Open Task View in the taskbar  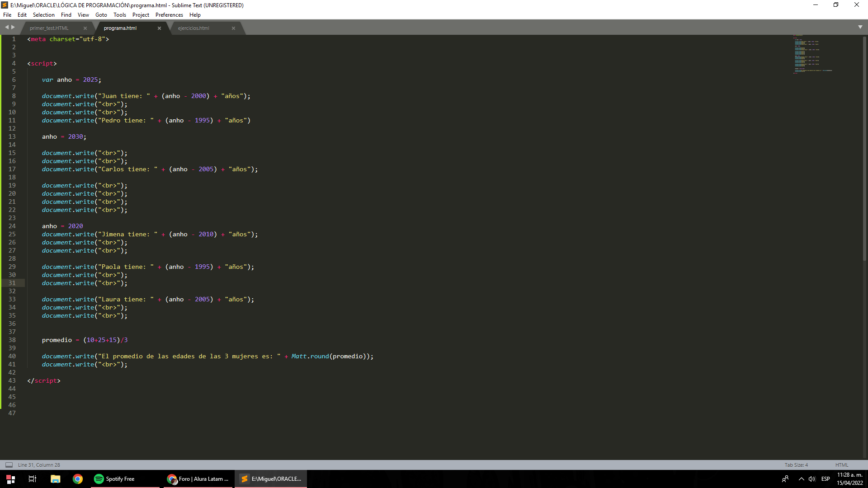(x=33, y=479)
